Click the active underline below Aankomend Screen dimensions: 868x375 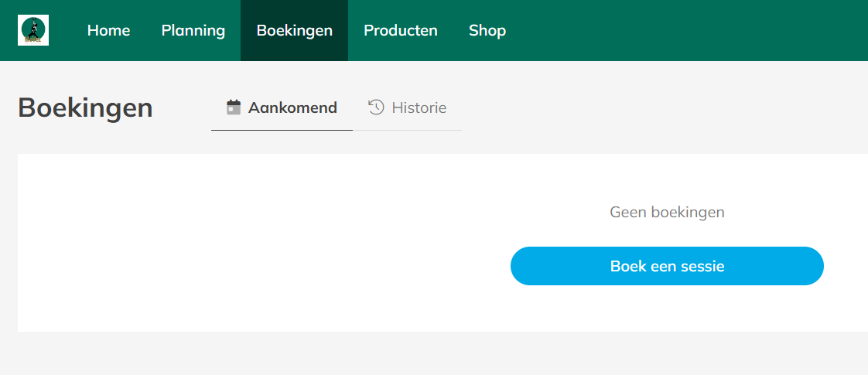coord(282,130)
